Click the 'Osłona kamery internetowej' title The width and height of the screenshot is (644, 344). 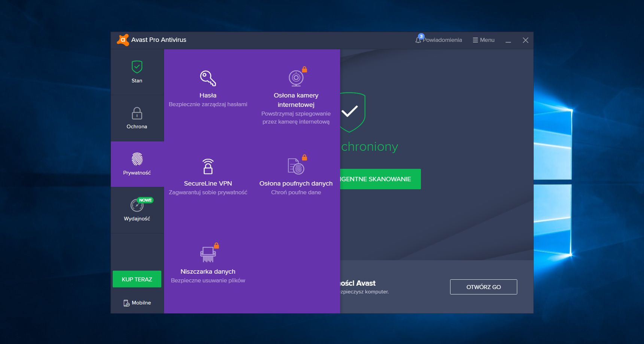296,100
